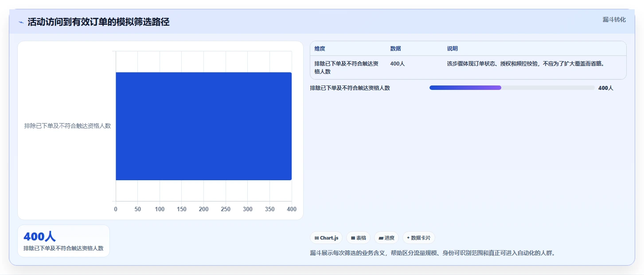Click the funnel title icon beside the heading
The width and height of the screenshot is (644, 275).
pos(21,22)
